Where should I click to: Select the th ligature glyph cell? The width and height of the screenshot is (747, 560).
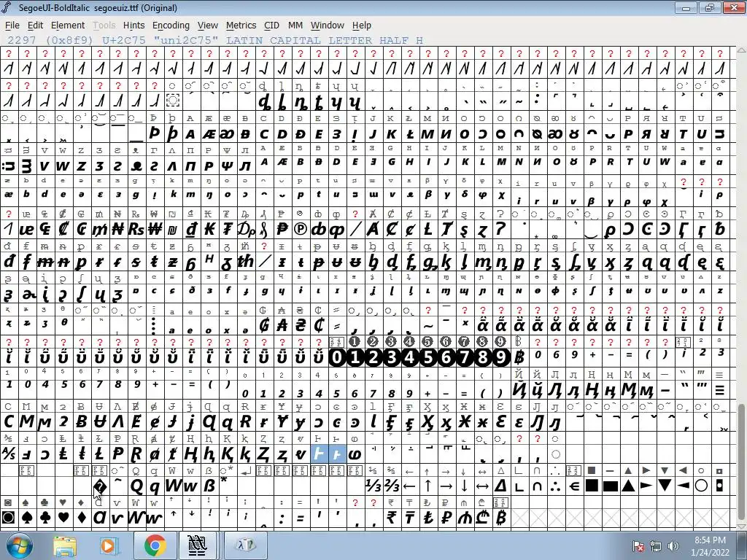click(246, 262)
